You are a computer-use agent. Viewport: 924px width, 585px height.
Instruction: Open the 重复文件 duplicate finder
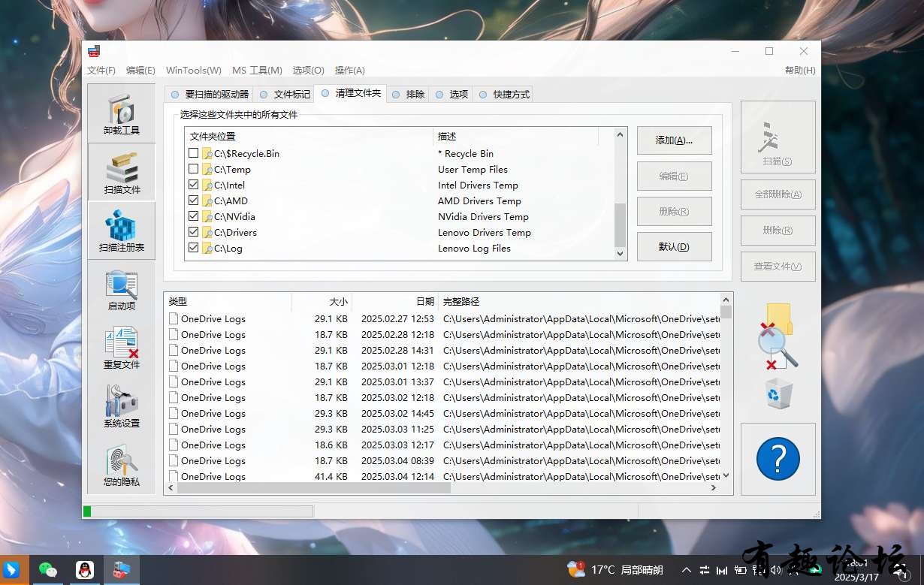pyautogui.click(x=121, y=348)
